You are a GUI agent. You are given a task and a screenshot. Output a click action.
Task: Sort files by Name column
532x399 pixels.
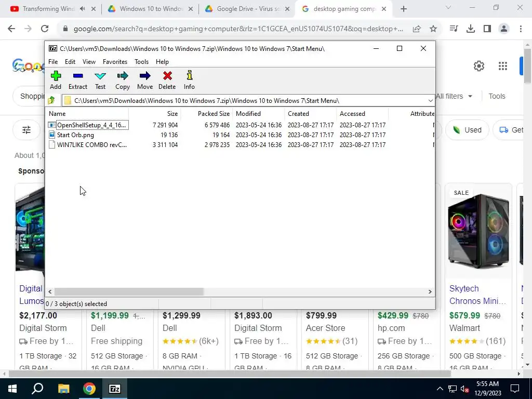[x=87, y=114]
